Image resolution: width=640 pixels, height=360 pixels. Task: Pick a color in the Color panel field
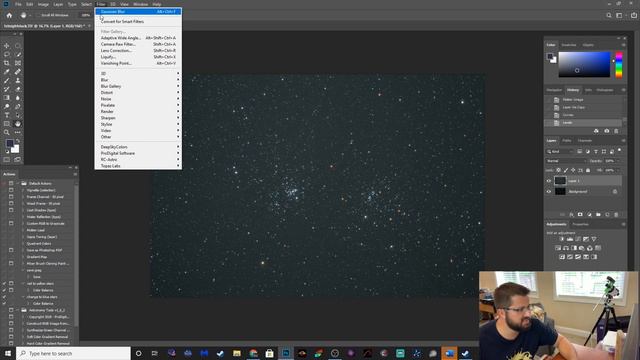click(x=584, y=64)
